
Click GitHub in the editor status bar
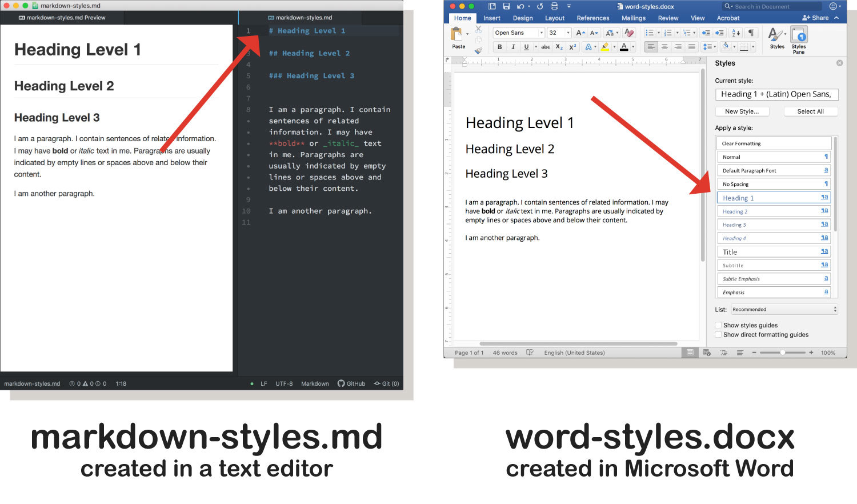pos(351,383)
